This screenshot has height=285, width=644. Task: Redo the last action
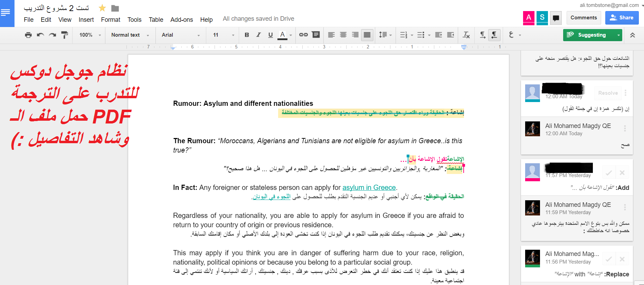coord(53,35)
